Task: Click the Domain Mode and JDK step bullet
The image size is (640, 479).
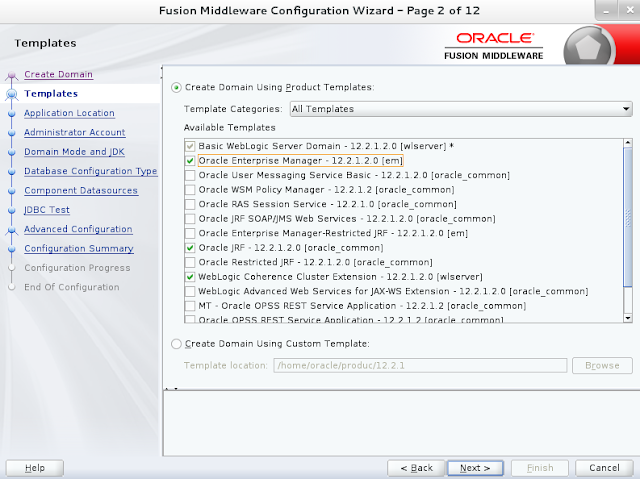Action: pyautogui.click(x=11, y=153)
